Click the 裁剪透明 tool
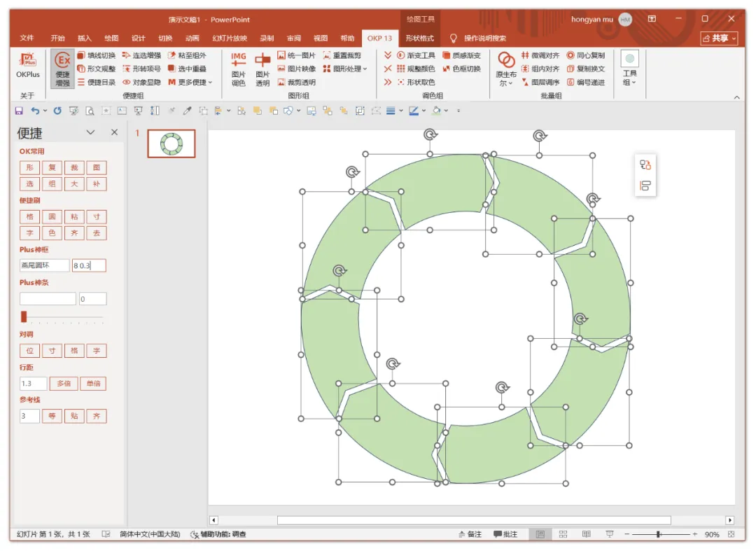The height and width of the screenshot is (551, 756). click(x=297, y=83)
